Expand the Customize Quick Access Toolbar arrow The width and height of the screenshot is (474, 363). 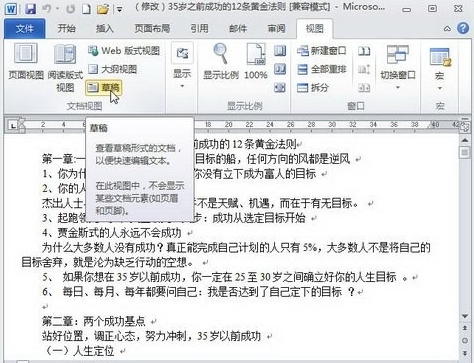[119, 9]
